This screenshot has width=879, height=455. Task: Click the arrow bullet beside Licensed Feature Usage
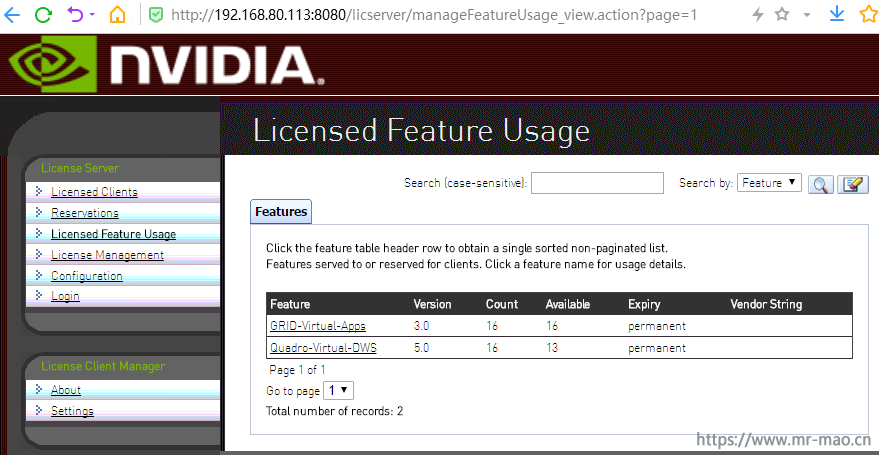39,233
